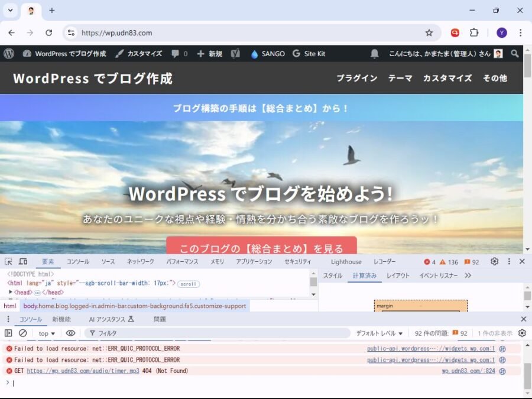
Task: Clear the console
Action: click(x=22, y=333)
